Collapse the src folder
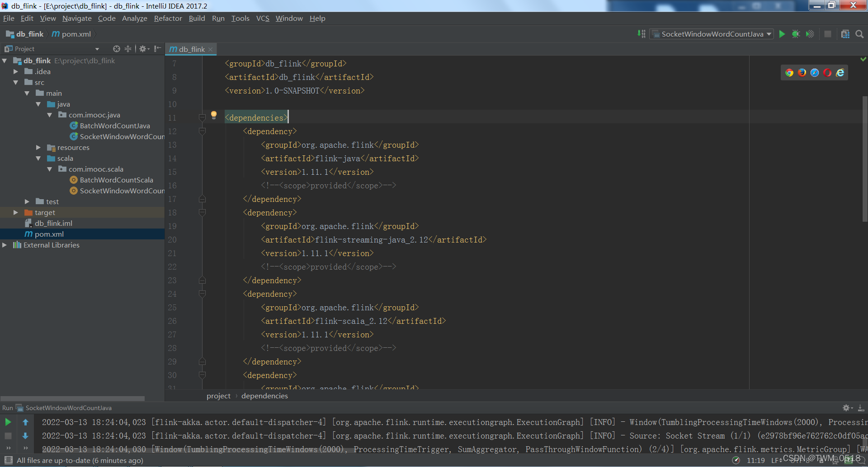 click(16, 82)
